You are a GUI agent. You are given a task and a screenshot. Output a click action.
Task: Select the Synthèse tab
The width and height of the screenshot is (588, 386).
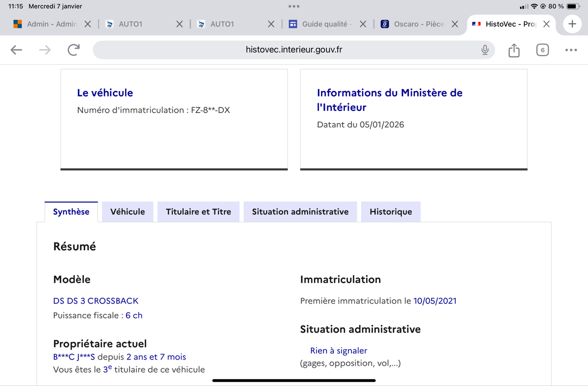pyautogui.click(x=71, y=212)
